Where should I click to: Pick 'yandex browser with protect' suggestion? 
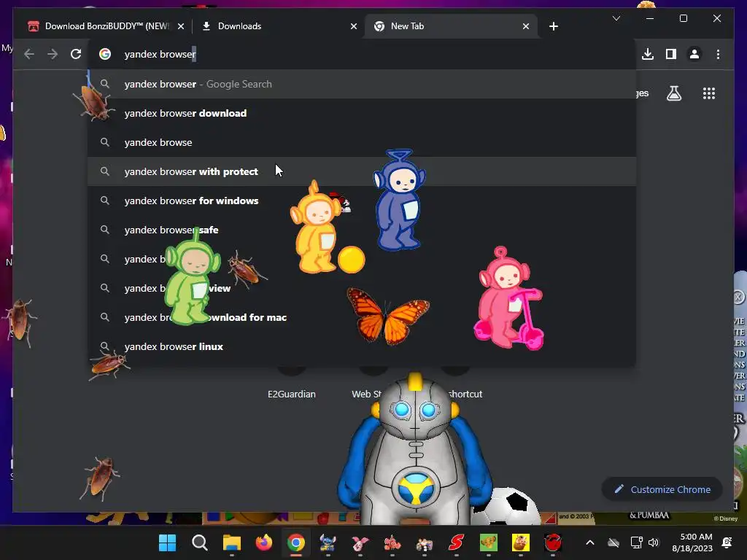(362, 171)
